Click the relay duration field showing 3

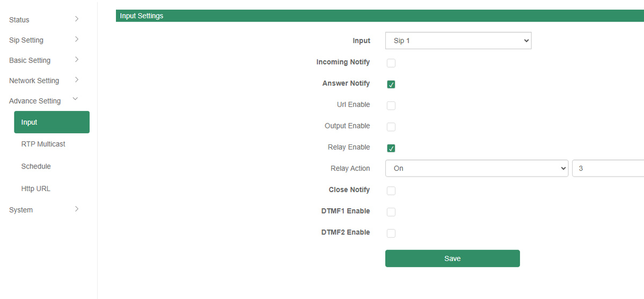[608, 169]
